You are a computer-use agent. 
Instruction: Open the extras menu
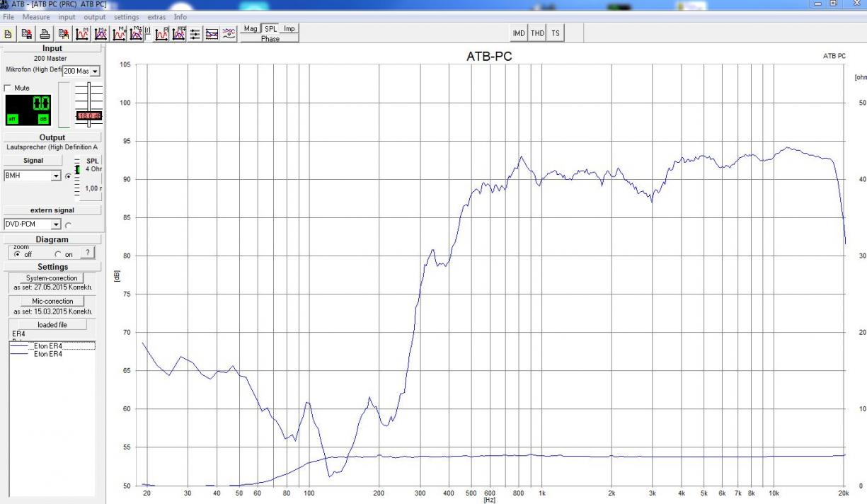[156, 16]
